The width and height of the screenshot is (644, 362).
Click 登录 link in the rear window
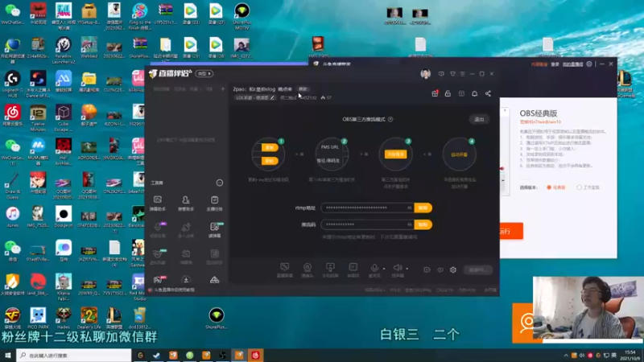pos(555,64)
